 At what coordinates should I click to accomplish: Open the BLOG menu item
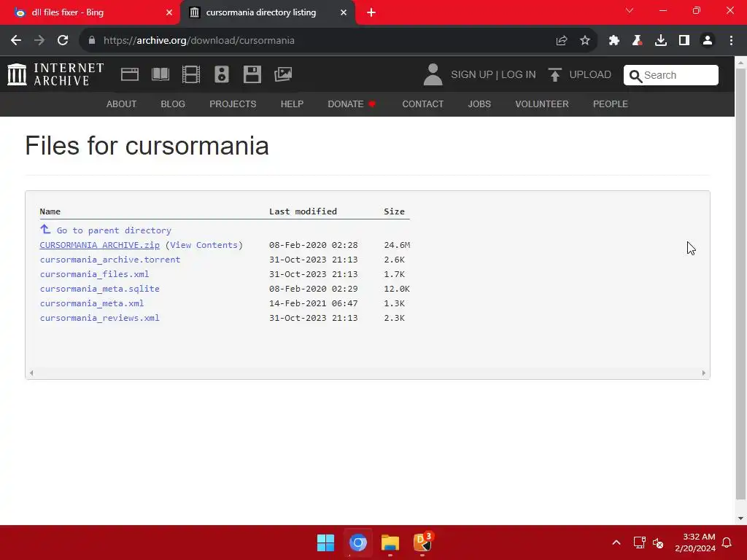173,104
